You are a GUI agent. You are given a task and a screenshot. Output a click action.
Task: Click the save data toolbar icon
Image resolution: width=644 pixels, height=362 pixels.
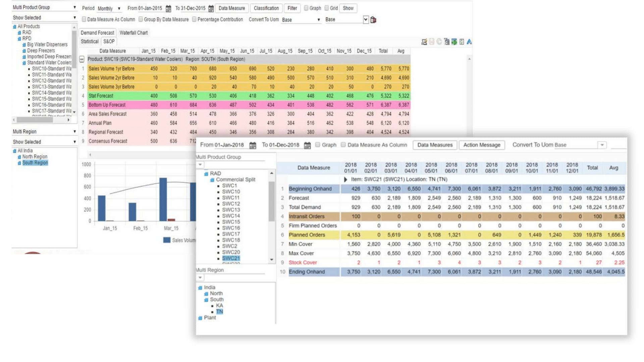(x=432, y=42)
